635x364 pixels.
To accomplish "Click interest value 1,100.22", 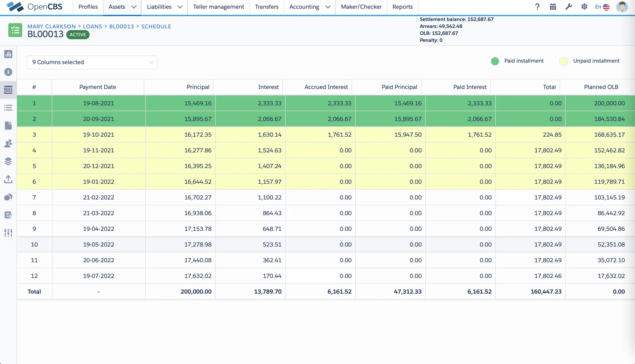I will [270, 197].
